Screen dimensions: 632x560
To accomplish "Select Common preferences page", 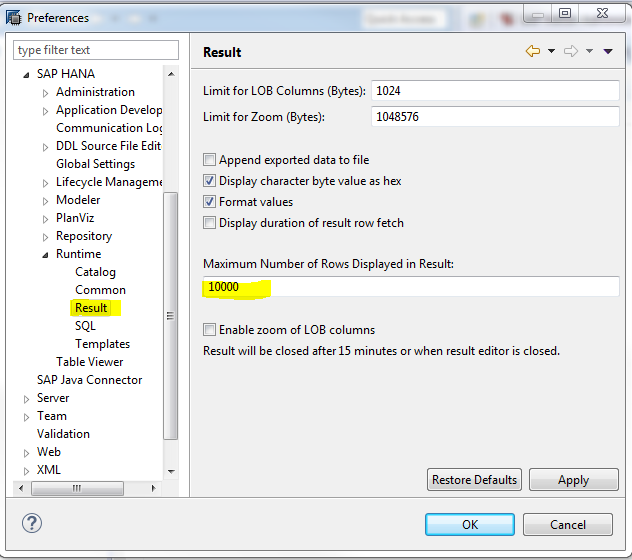I will (100, 290).
